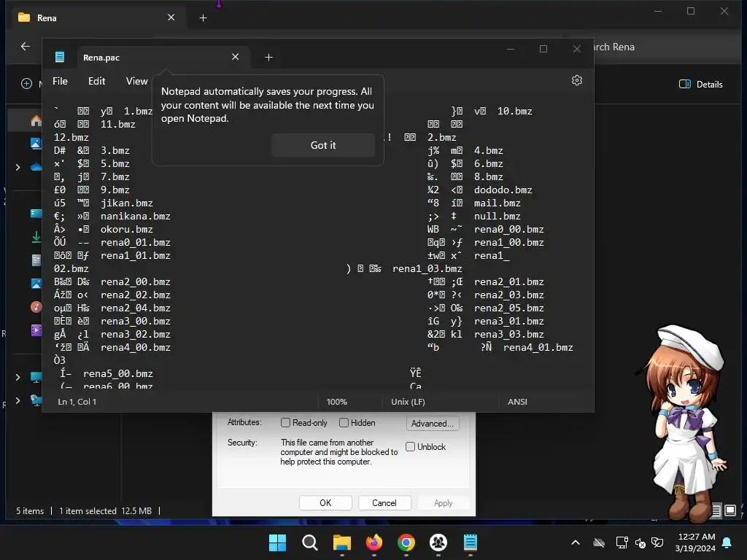This screenshot has width=747, height=560.
Task: Select the Rena tab in File Explorer
Action: [x=98, y=18]
